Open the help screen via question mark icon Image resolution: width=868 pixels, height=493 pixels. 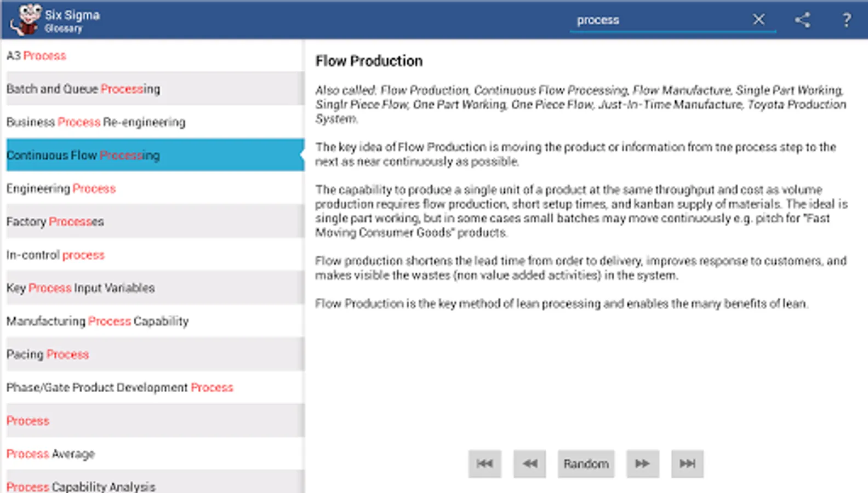[x=846, y=19]
